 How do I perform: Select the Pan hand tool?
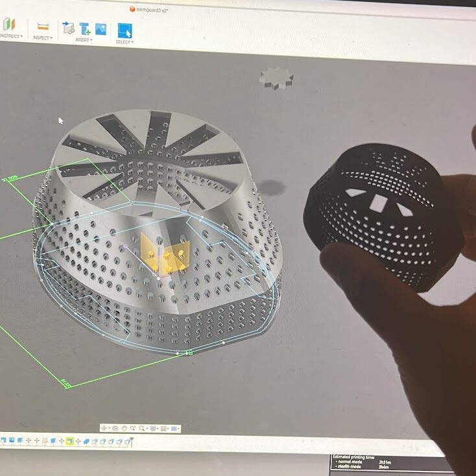[125, 428]
